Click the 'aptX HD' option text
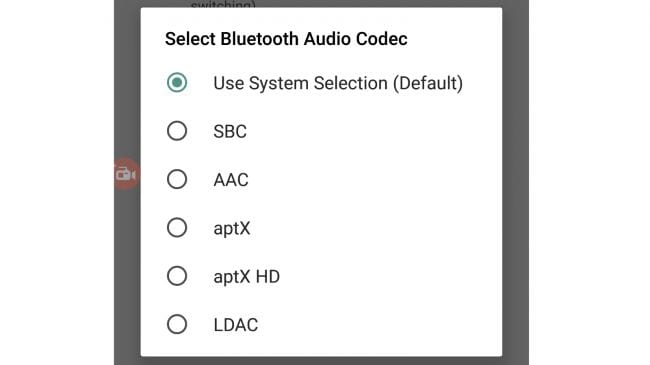This screenshot has height=365, width=650. 247,277
